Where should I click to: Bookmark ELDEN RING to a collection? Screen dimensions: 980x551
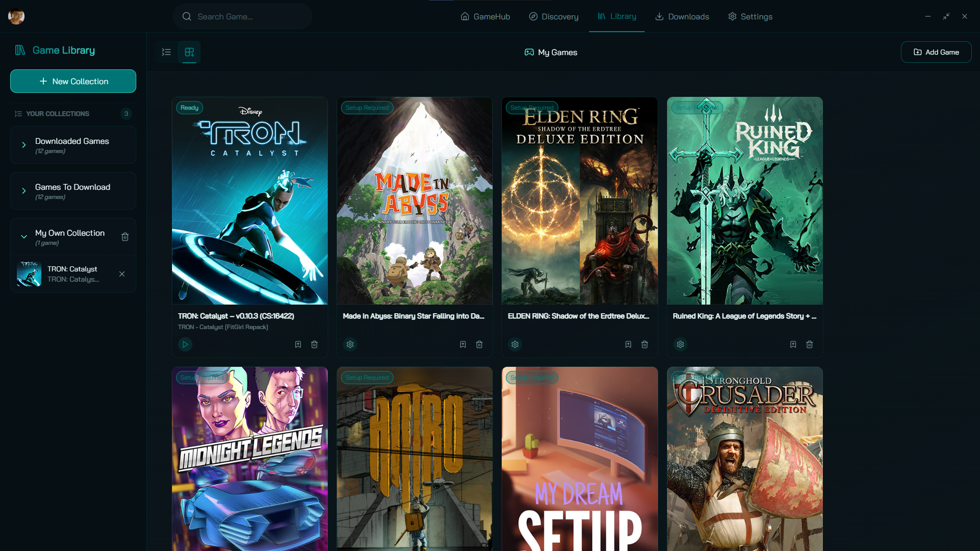[x=628, y=344]
